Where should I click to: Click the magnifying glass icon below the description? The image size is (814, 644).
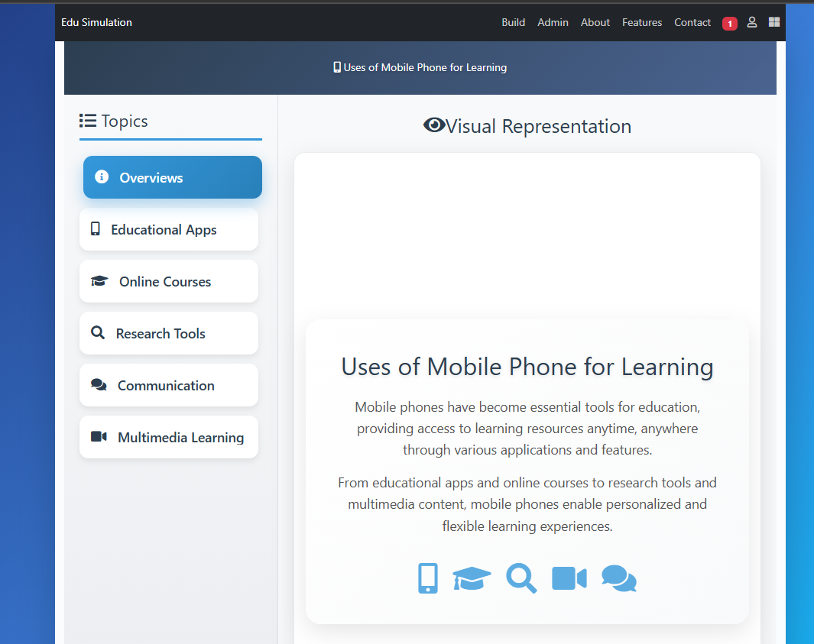click(x=521, y=578)
